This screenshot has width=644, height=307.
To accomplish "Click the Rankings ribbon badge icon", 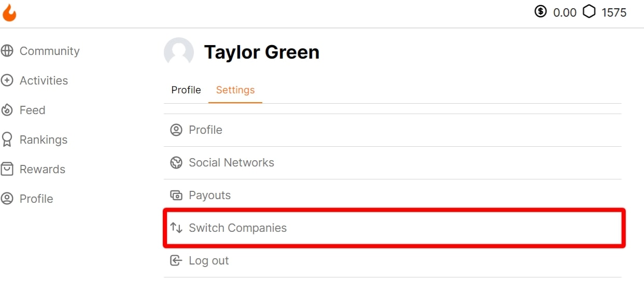I will click(x=7, y=139).
